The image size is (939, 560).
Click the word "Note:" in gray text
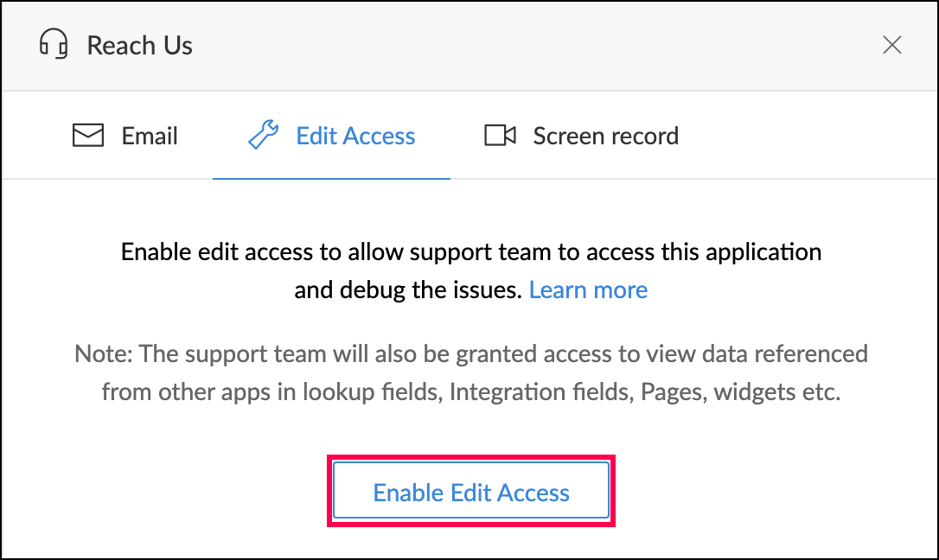[104, 353]
